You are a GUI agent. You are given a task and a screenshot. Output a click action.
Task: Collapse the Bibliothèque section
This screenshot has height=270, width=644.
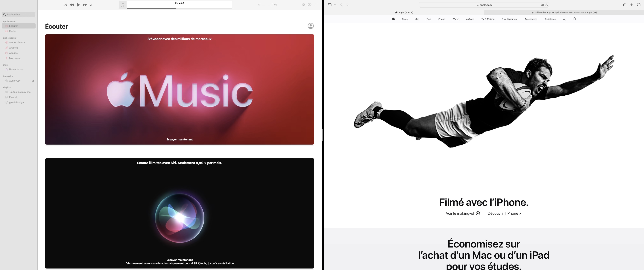[17, 38]
